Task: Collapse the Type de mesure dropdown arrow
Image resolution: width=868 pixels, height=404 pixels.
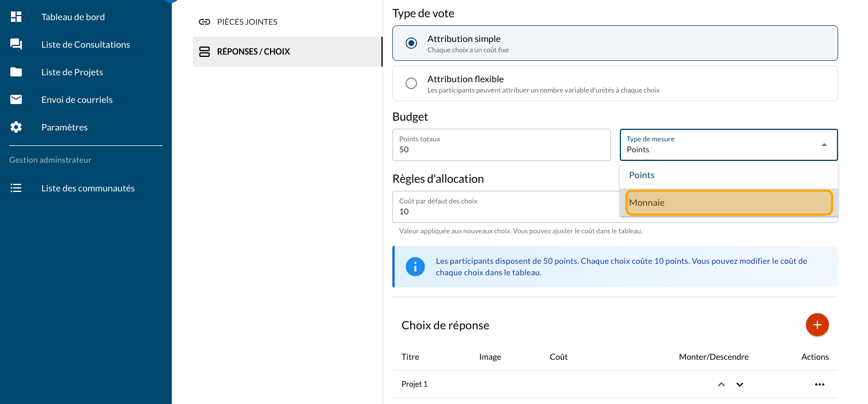Action: [x=824, y=145]
